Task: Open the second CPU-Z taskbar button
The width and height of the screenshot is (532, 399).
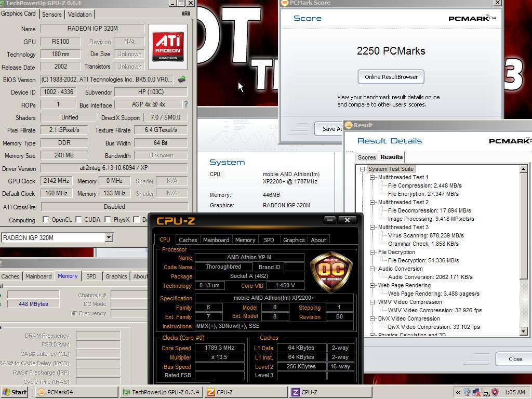Action: pyautogui.click(x=331, y=392)
